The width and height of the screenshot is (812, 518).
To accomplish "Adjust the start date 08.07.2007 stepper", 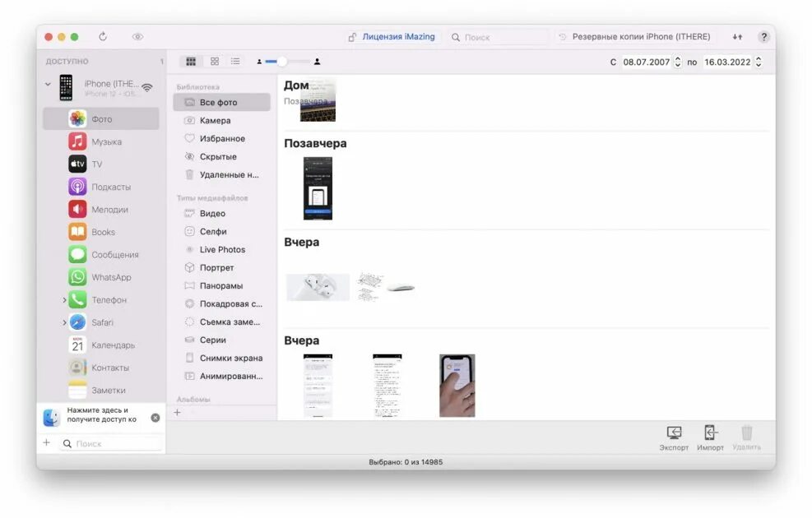I will click(x=677, y=62).
